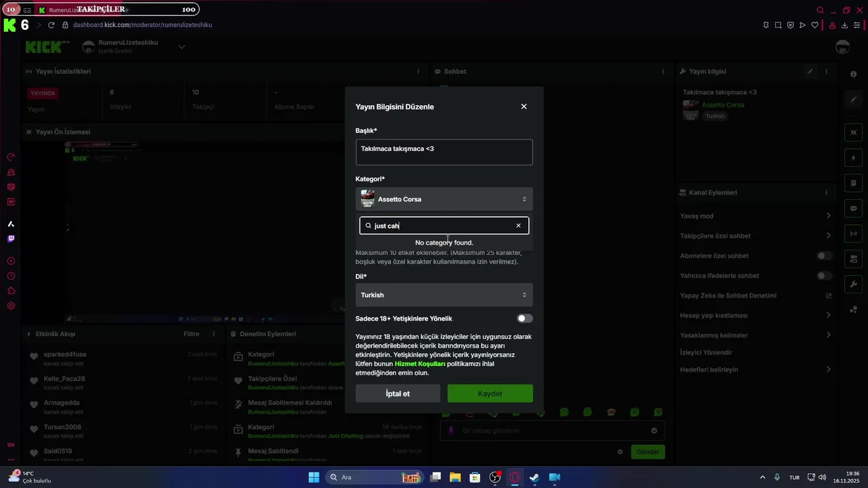
Task: Open the Kategori dropdown showing Assetto Corsa
Action: [444, 199]
